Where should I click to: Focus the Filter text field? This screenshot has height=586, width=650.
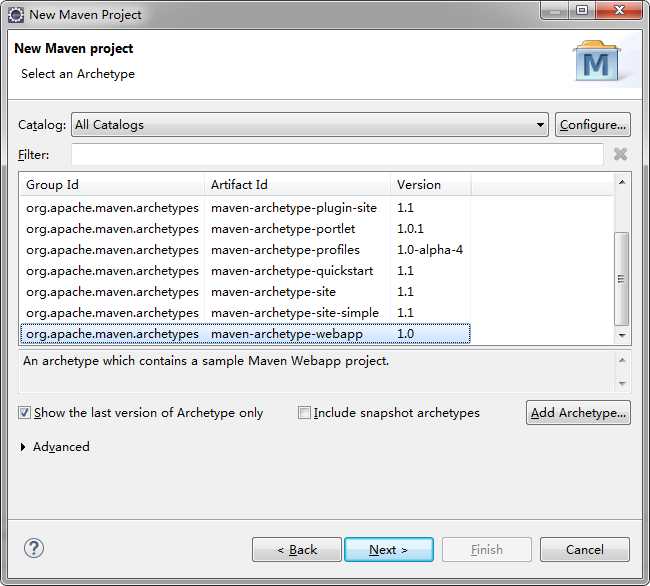[337, 155]
